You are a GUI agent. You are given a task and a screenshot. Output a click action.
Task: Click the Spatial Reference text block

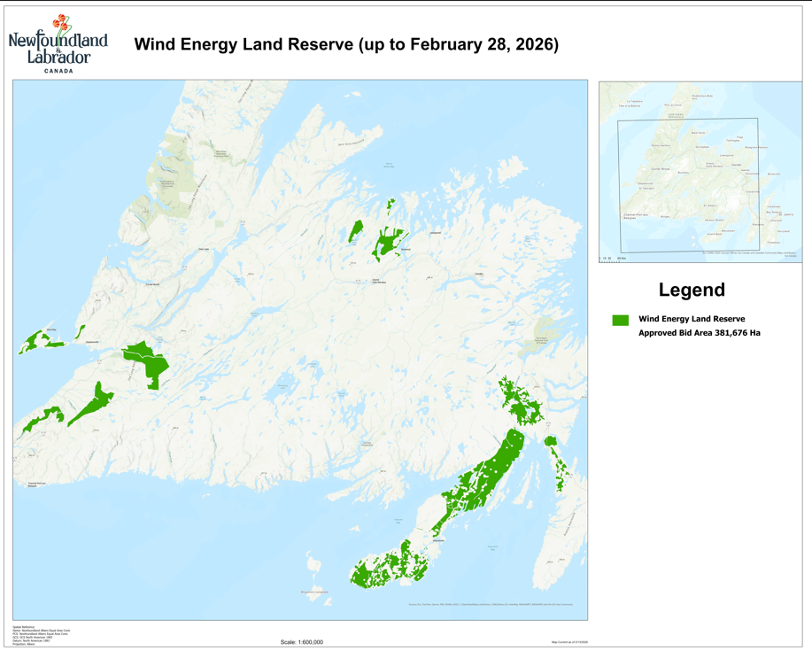pyautogui.click(x=31, y=632)
